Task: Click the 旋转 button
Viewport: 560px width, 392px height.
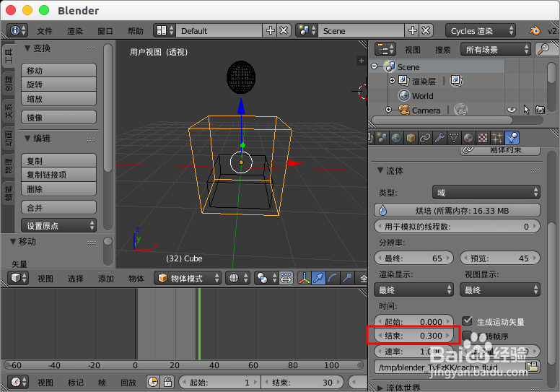Action: [59, 84]
